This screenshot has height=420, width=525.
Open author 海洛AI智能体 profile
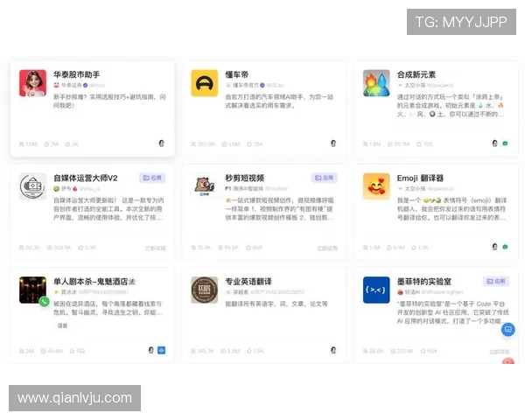coord(248,189)
